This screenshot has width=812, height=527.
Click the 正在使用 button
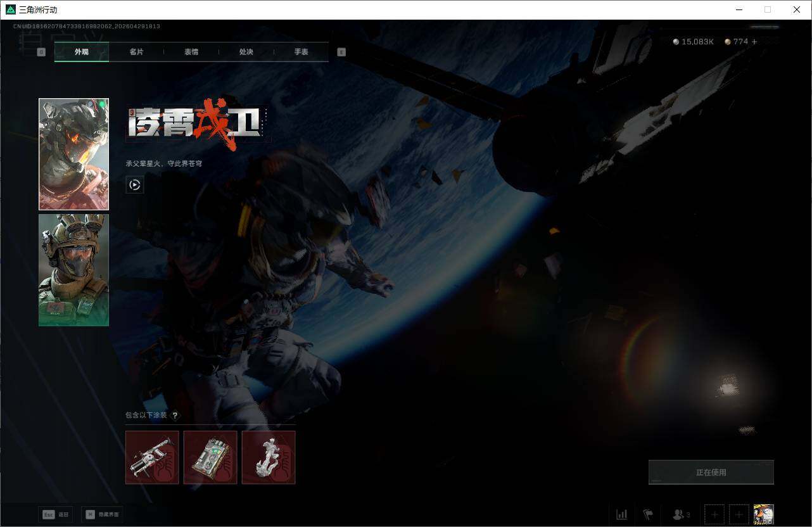coord(711,473)
